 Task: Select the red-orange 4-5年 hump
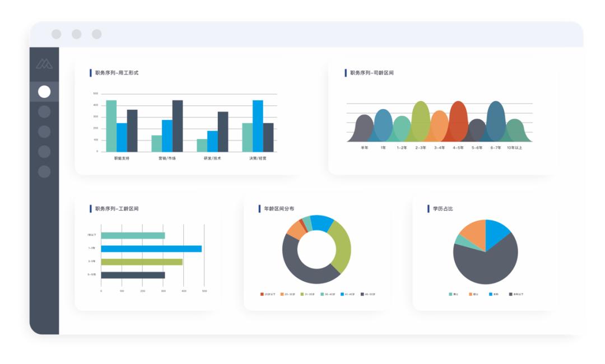[458, 123]
